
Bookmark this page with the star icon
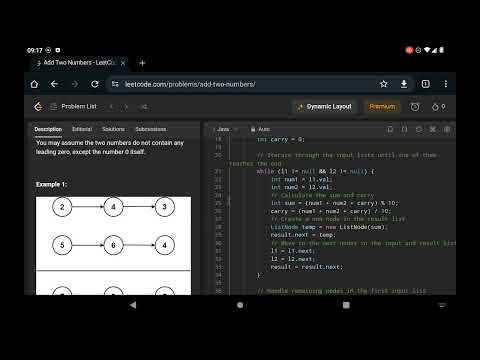(384, 84)
